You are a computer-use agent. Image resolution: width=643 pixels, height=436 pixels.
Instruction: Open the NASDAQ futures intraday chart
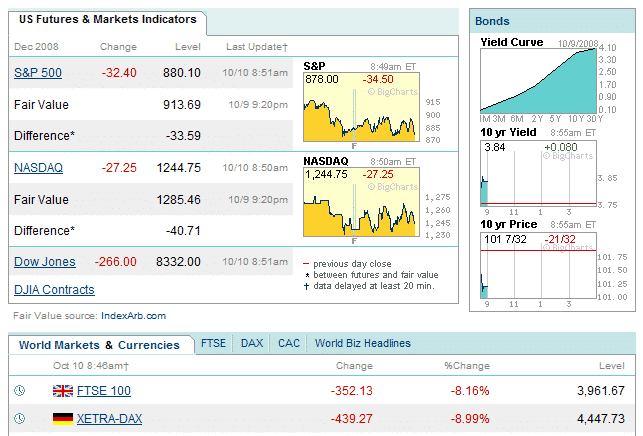click(x=359, y=205)
